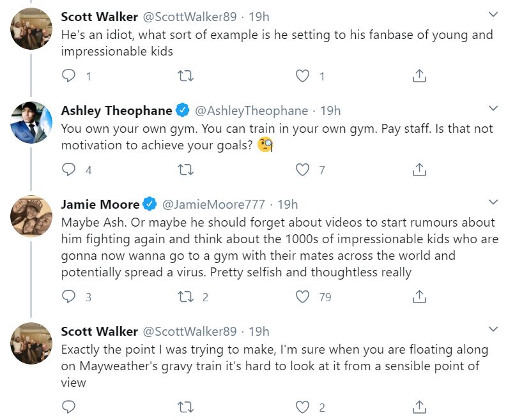Retweet Ashley Theophane's gym tweet

click(x=186, y=170)
